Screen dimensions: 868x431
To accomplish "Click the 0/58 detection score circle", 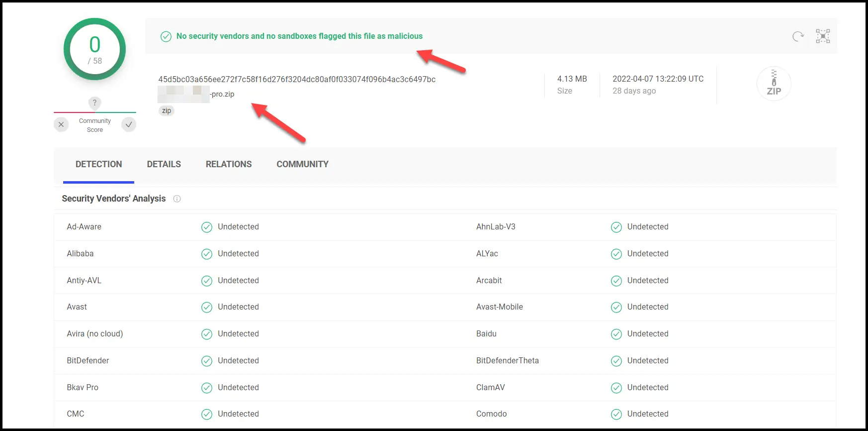I will (94, 49).
